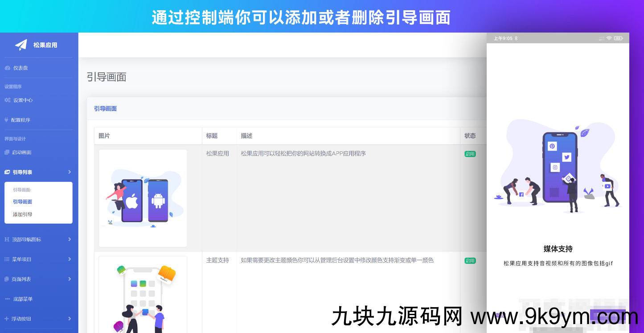Click the 松果应用 paper plane logo icon
This screenshot has height=333, width=644.
[x=21, y=45]
